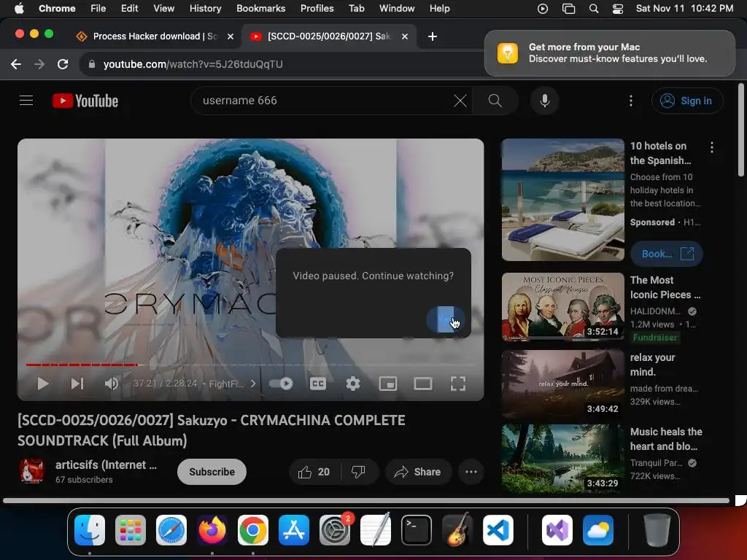Click the horizontal page scrollbar
Screen dimensions: 747x560
(x=366, y=500)
